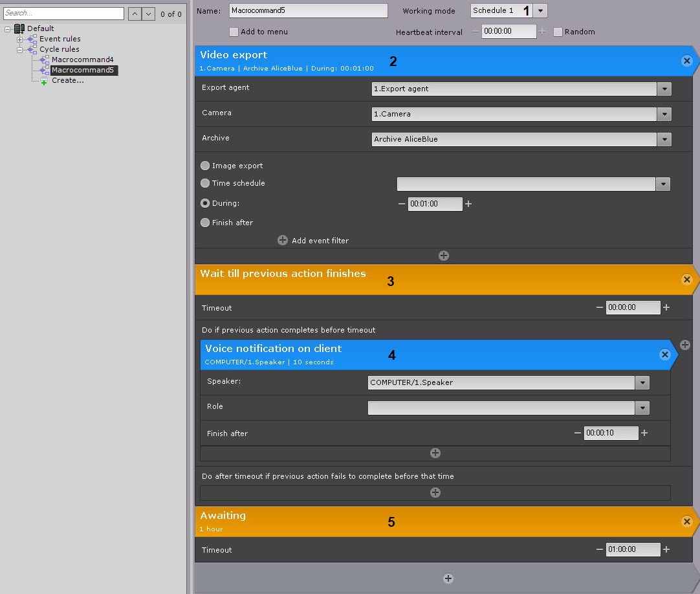The height and width of the screenshot is (594, 700).
Task: Select Macrocommand4 in the tree
Action: tap(82, 60)
